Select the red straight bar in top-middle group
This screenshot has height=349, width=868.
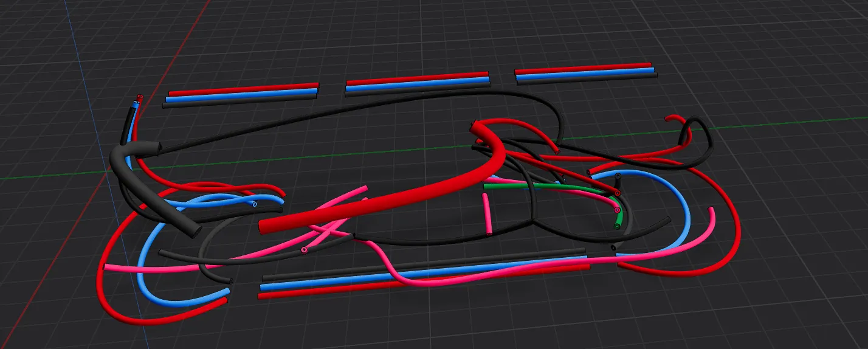[418, 78]
